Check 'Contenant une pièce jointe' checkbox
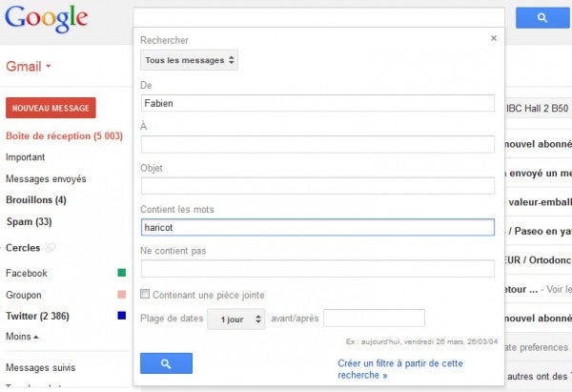 click(x=145, y=294)
